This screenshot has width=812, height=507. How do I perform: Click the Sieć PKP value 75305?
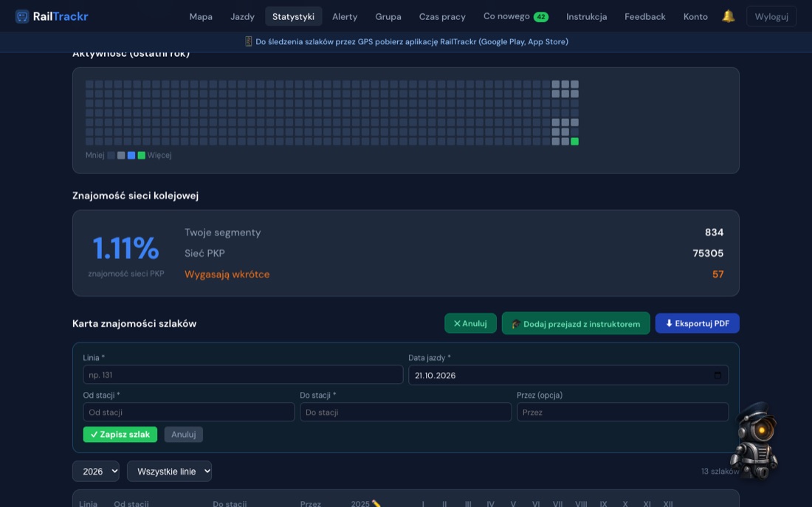click(x=708, y=253)
